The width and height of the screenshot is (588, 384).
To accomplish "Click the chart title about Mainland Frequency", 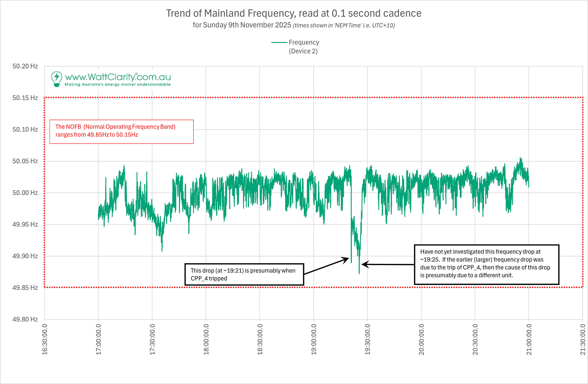I will (294, 13).
